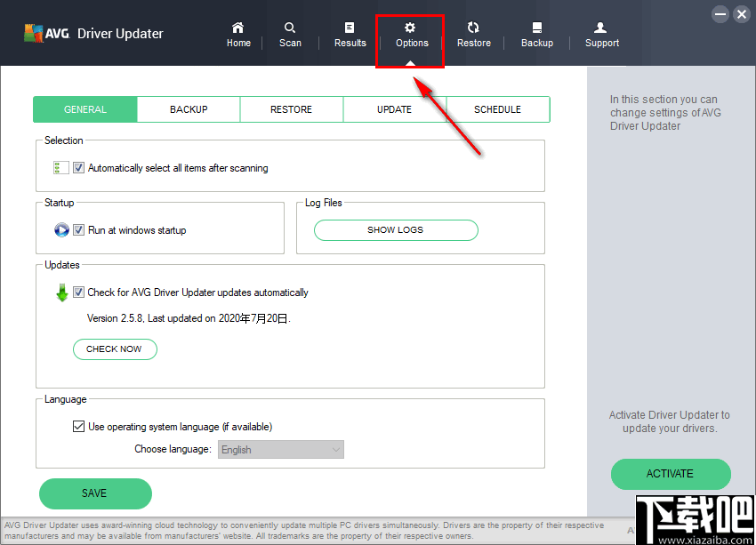
Task: Open Options using the gear icon
Action: click(410, 34)
